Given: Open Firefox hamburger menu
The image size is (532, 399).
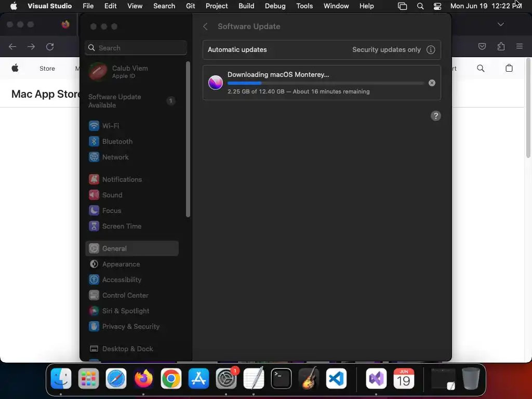Looking at the screenshot, I should click(520, 46).
